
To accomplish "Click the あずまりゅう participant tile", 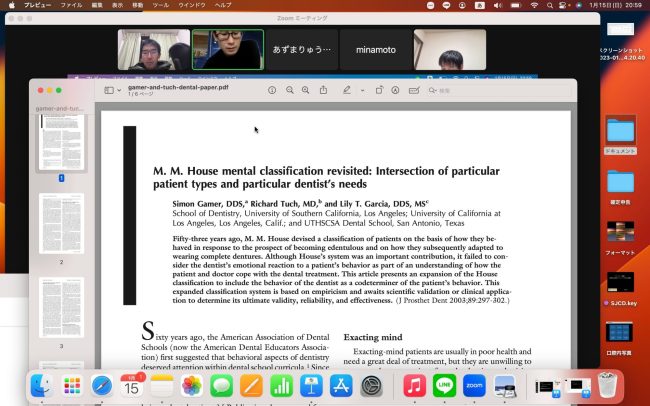I will (301, 49).
